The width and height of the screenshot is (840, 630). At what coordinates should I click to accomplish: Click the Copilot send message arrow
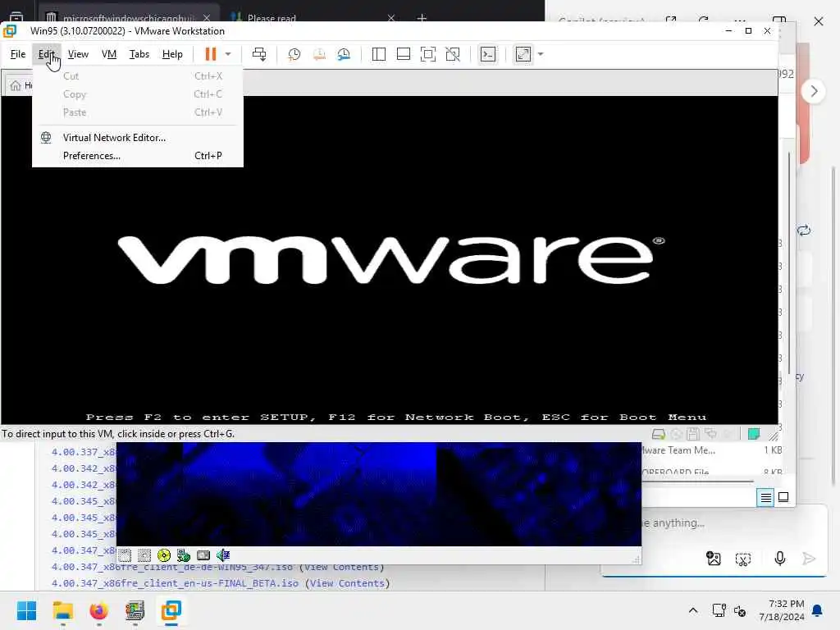(809, 559)
